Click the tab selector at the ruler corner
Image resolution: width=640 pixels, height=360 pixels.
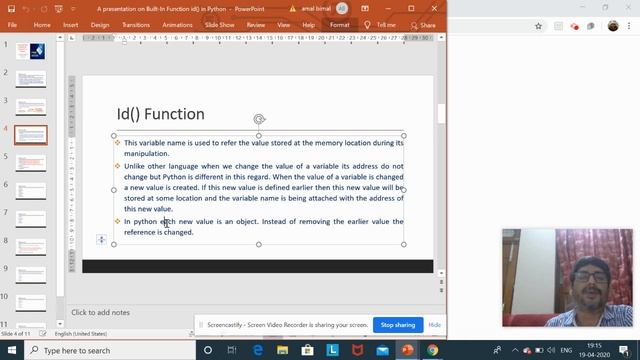(72, 38)
